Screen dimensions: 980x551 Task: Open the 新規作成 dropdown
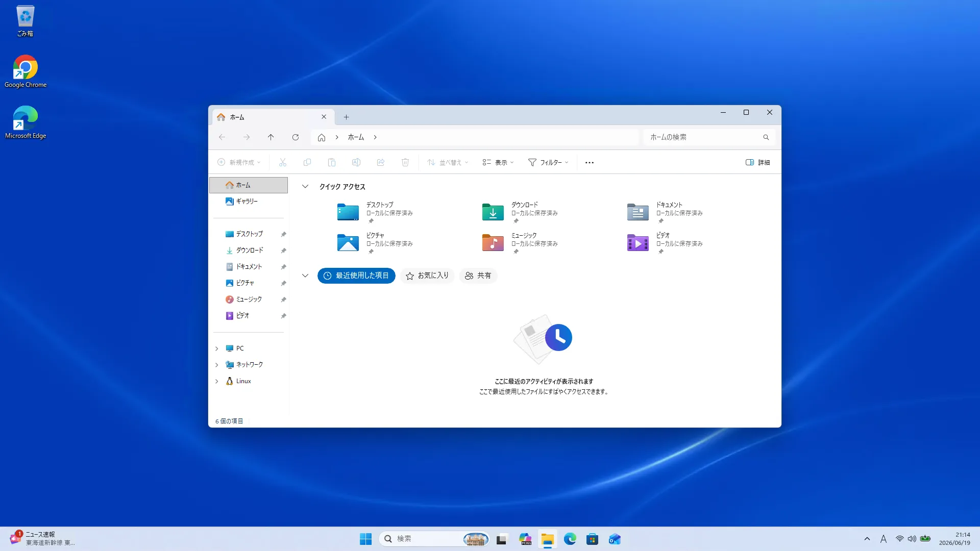pyautogui.click(x=239, y=162)
